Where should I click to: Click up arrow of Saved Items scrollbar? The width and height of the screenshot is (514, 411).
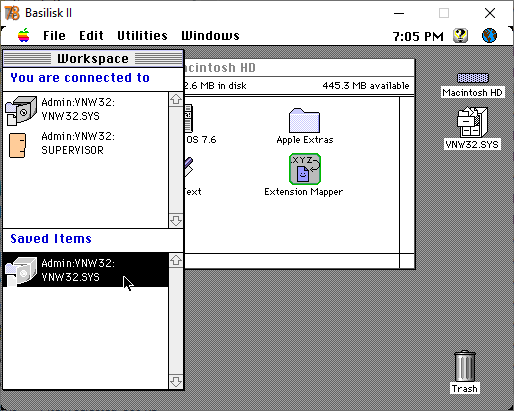point(176,260)
